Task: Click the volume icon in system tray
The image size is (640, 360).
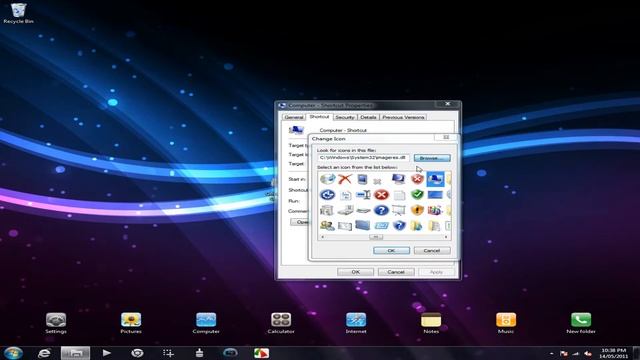Action: pyautogui.click(x=588, y=353)
